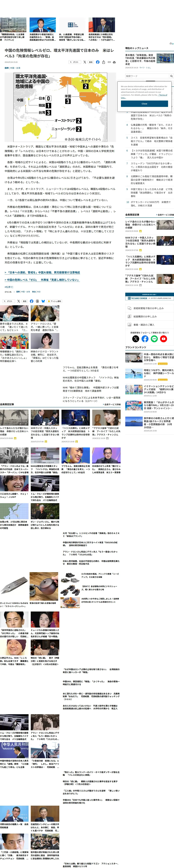Open brand content 東京凱旋!「まんがタイムきらら展FINAL」
This screenshot has width=174, height=868.
pos(159,405)
